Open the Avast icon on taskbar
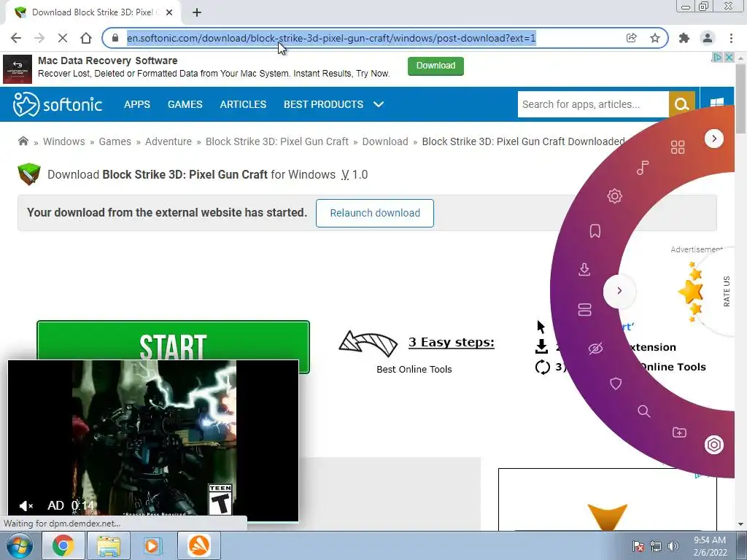 point(198,545)
